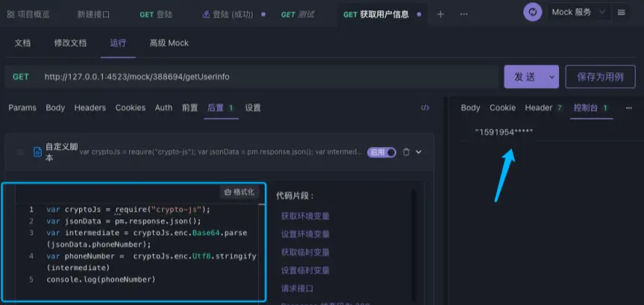Open the response panel more options ellipsis
This screenshot has height=305, width=644.
pos(629,108)
